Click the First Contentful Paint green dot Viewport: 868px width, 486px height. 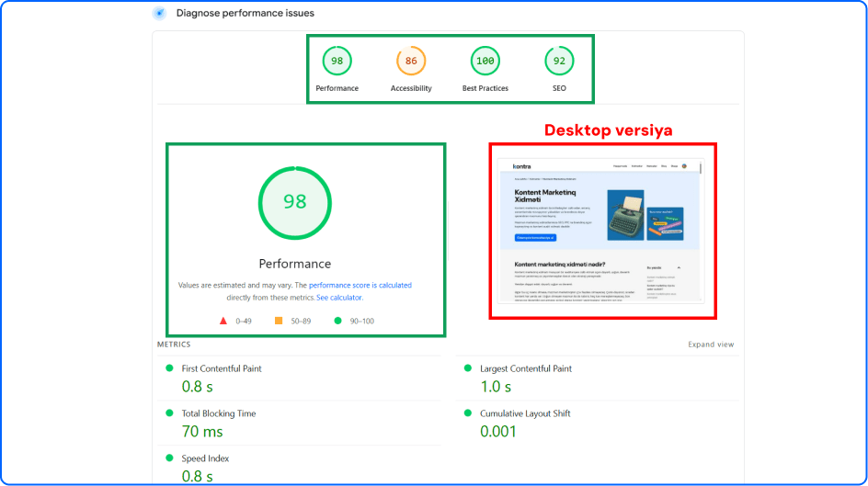[169, 368]
